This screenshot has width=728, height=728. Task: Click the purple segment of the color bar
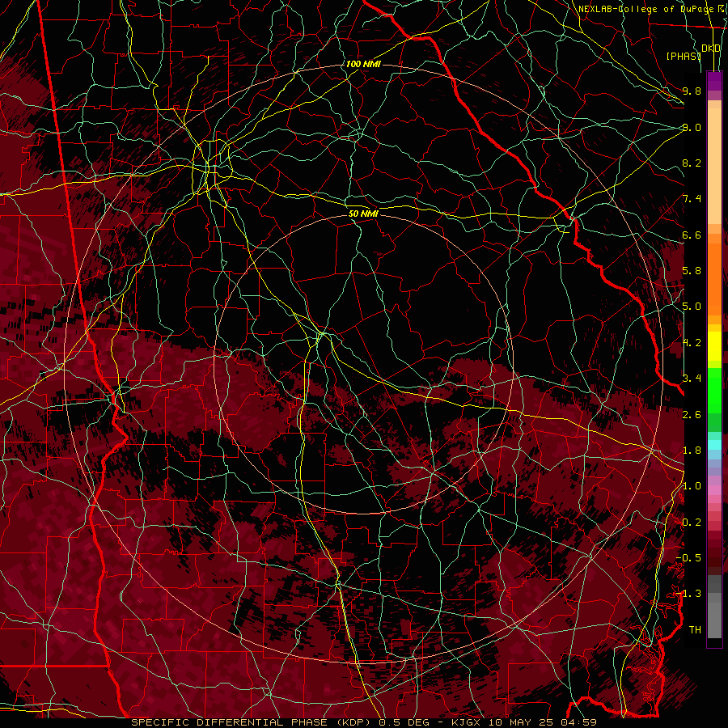coord(714,82)
